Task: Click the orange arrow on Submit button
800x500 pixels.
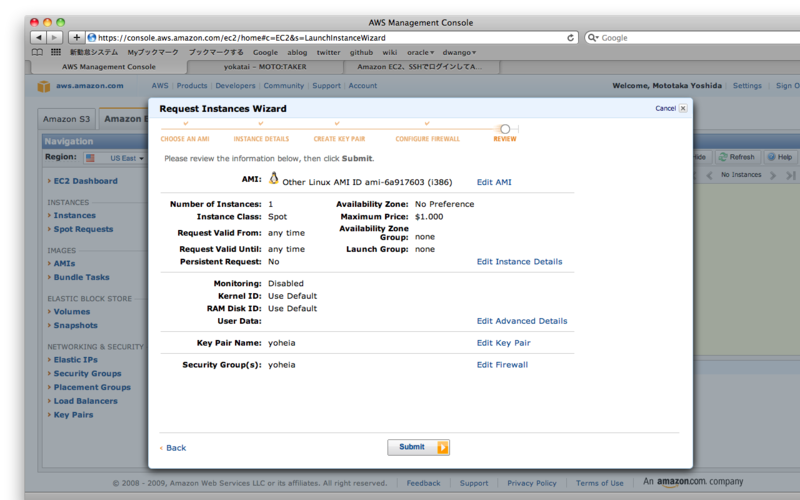Action: click(x=442, y=447)
